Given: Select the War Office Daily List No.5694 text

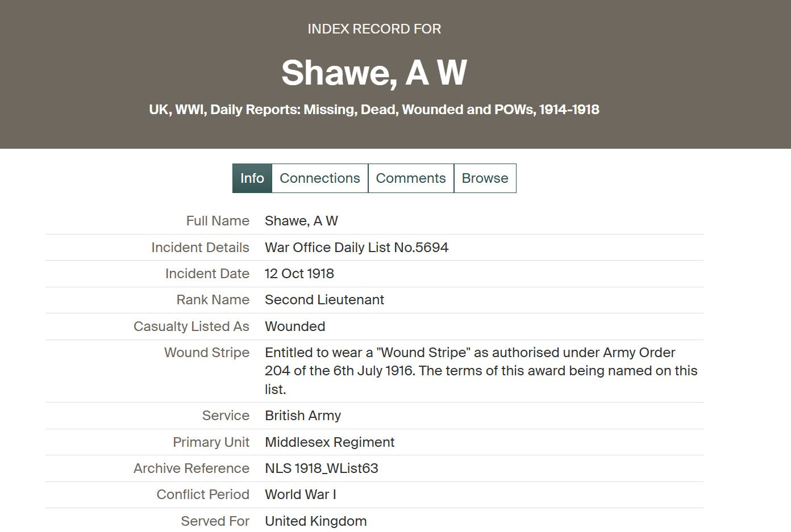Looking at the screenshot, I should [x=357, y=247].
